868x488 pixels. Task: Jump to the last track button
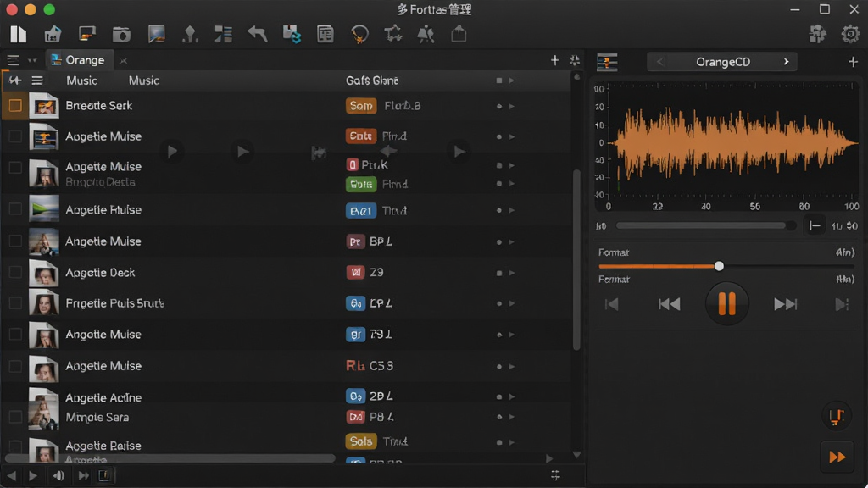[842, 304]
